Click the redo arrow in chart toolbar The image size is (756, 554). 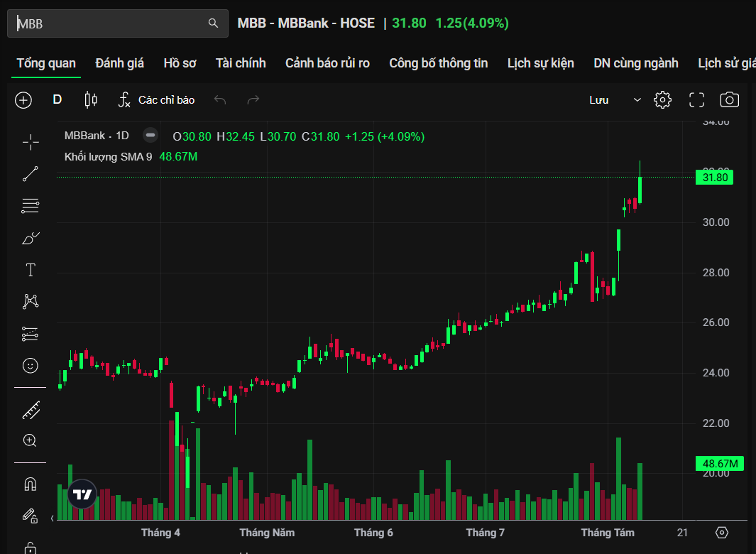253,100
